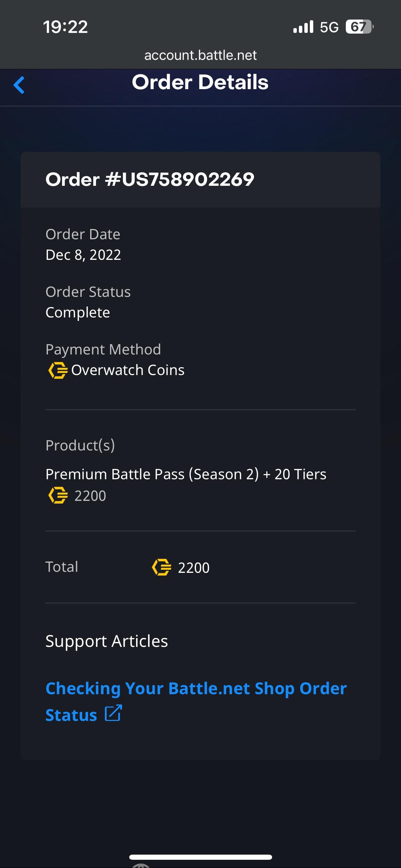Select the Premium Battle Pass product name
The height and width of the screenshot is (868, 401).
pos(186,474)
